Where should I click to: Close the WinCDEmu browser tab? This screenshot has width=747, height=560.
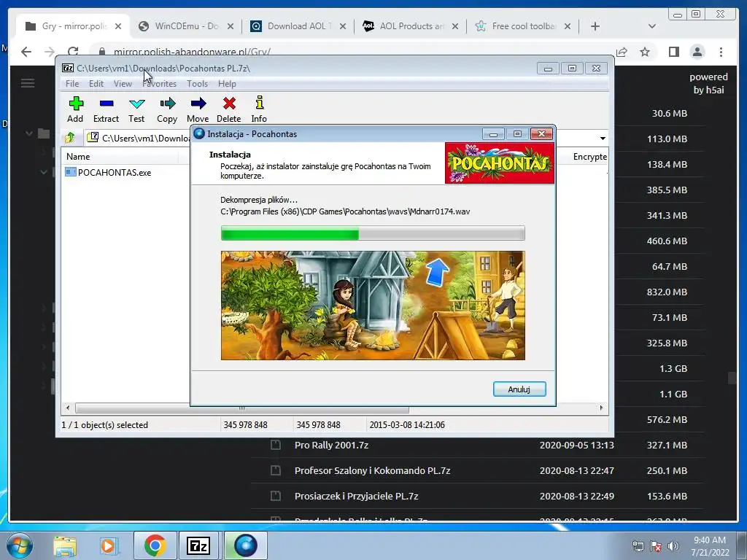point(231,26)
